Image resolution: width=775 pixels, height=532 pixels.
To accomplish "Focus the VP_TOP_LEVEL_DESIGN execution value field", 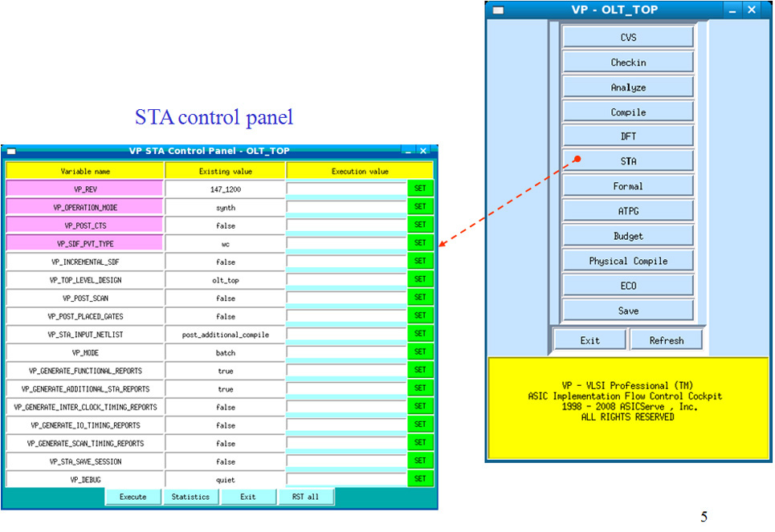I will [346, 279].
